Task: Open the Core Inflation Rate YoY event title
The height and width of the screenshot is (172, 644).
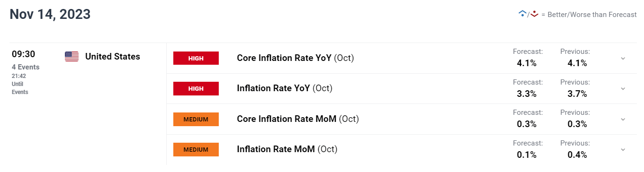Action: pos(295,58)
